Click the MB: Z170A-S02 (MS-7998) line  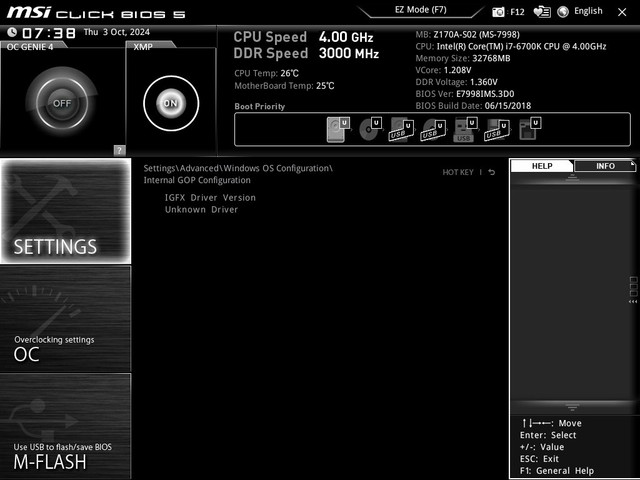coord(468,34)
